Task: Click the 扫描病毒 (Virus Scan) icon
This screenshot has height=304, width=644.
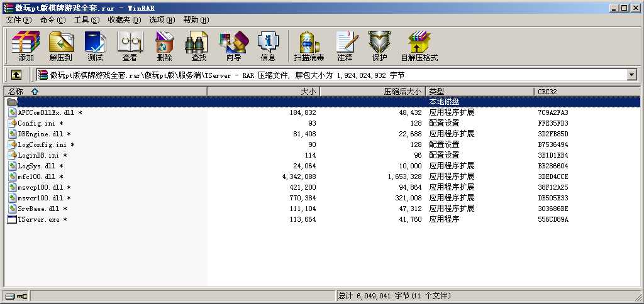Action: [309, 46]
